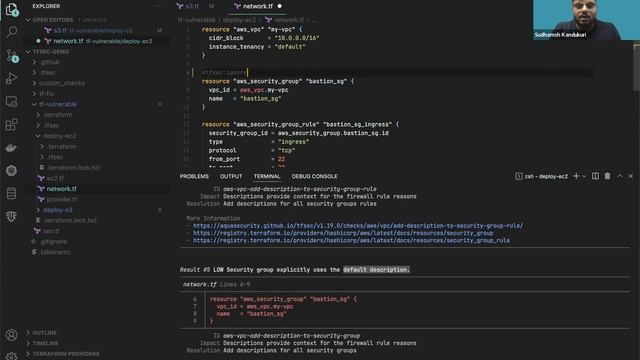Open the OUTPUT panel tab
Image resolution: width=640 pixels, height=360 pixels.
(231, 176)
